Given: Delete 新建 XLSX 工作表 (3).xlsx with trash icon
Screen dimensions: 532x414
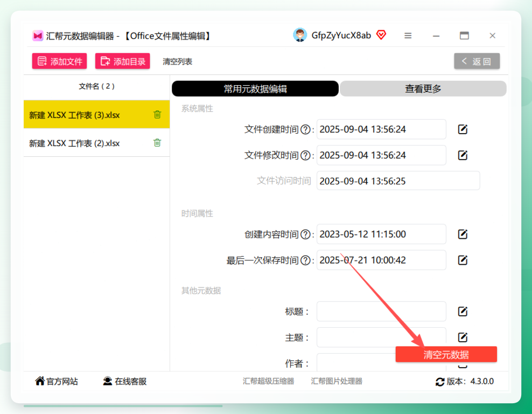Looking at the screenshot, I should (157, 114).
